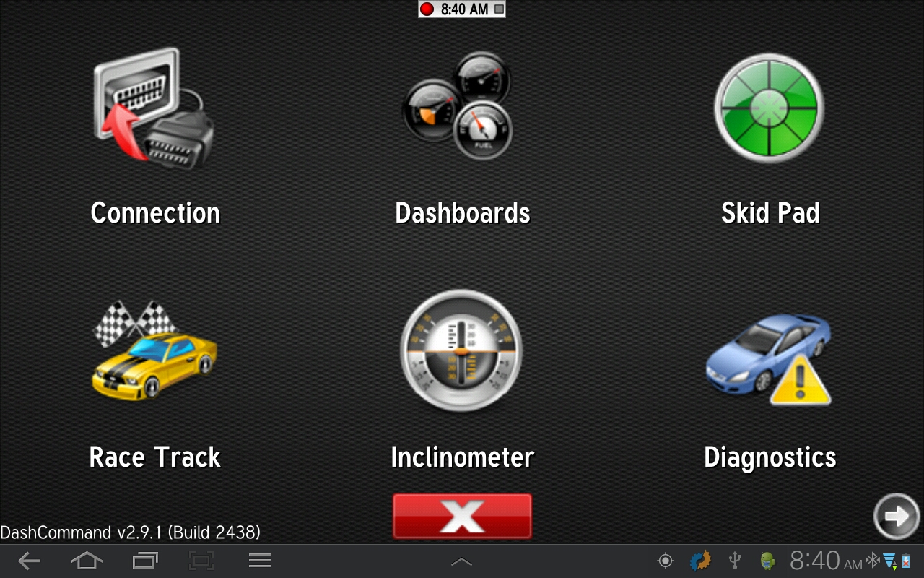This screenshot has height=578, width=924.
Task: Select the Skid Pad feature
Action: pos(768,108)
